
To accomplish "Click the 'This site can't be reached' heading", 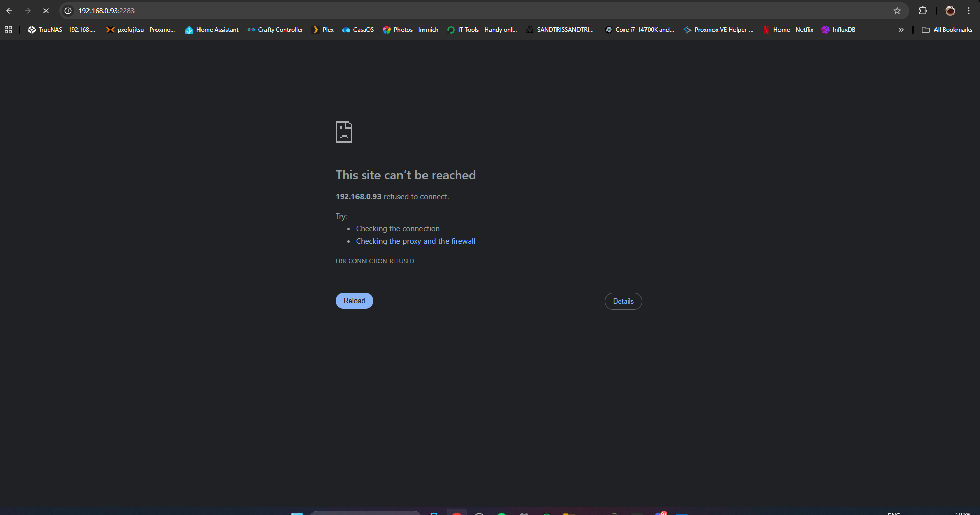I will tap(406, 175).
